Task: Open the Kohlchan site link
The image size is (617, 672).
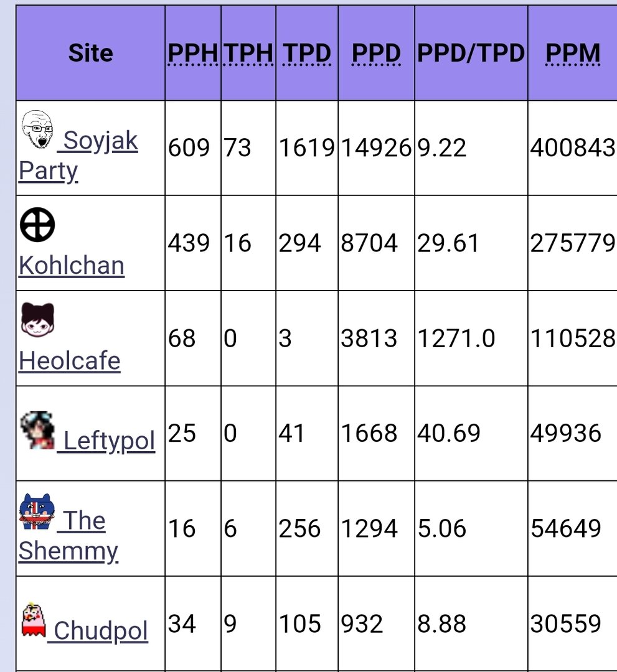Action: 72,265
